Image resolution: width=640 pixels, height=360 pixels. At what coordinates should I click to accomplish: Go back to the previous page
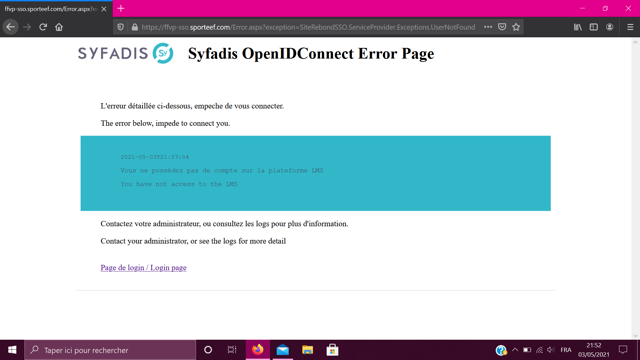pyautogui.click(x=11, y=27)
